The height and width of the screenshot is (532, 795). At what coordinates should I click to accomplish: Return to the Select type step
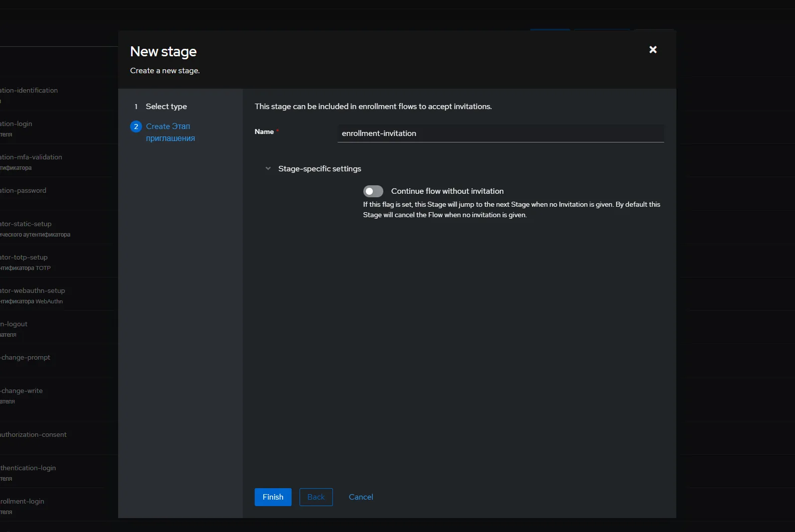coord(166,107)
